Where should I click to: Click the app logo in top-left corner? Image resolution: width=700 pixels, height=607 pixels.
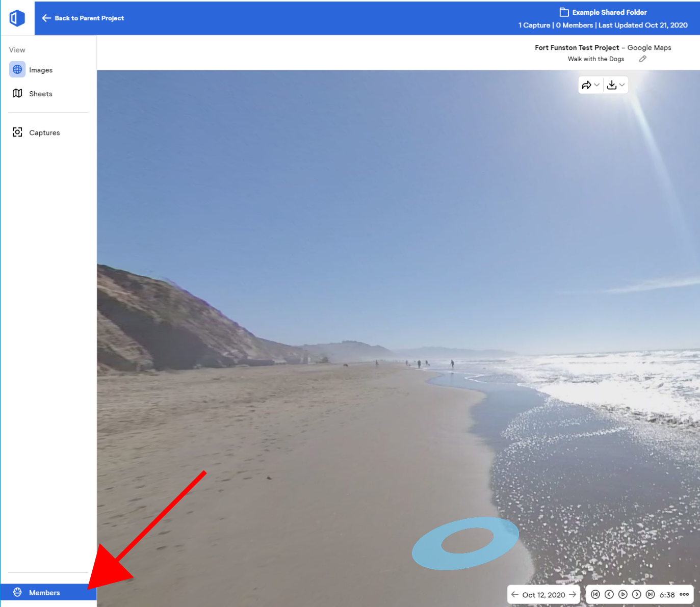(17, 18)
